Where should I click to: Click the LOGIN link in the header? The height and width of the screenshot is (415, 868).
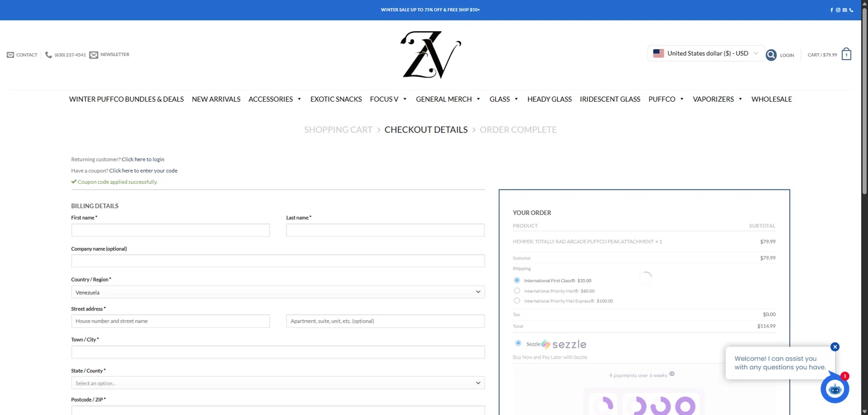pos(787,55)
